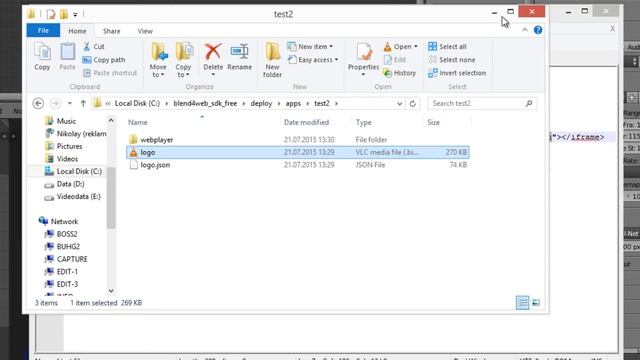Refresh the test2 folder view

pos(413,103)
